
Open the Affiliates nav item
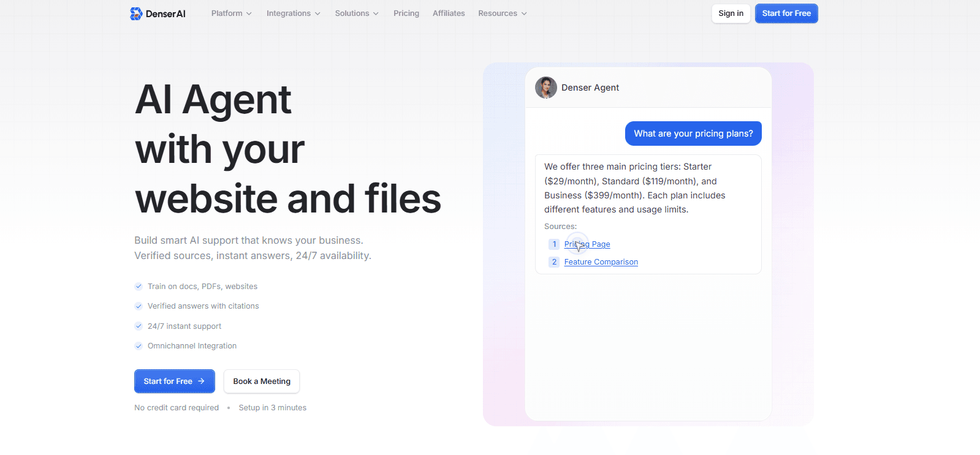tap(449, 13)
